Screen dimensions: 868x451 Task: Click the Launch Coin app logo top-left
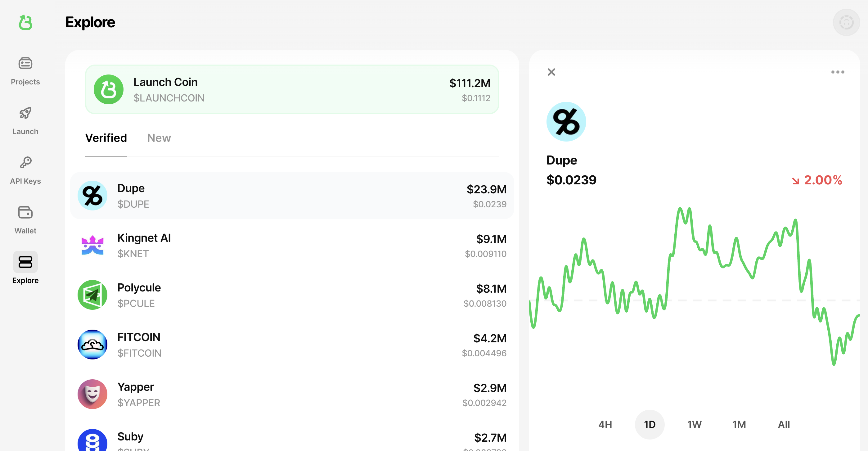point(25,23)
